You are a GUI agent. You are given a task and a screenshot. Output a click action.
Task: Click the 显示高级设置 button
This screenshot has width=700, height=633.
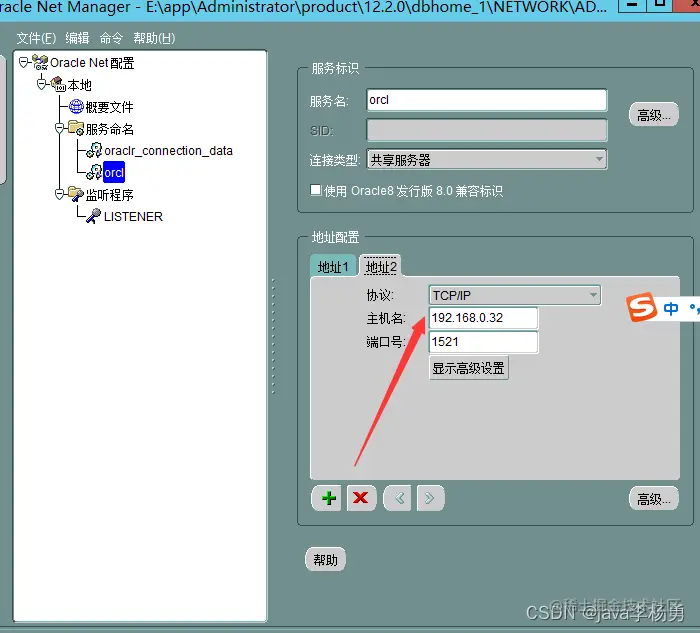(x=468, y=368)
